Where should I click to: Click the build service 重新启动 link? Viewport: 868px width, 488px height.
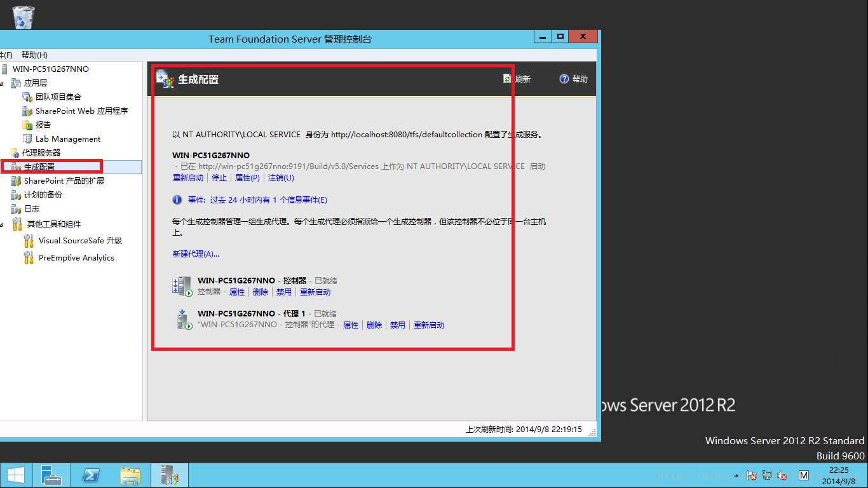click(188, 178)
